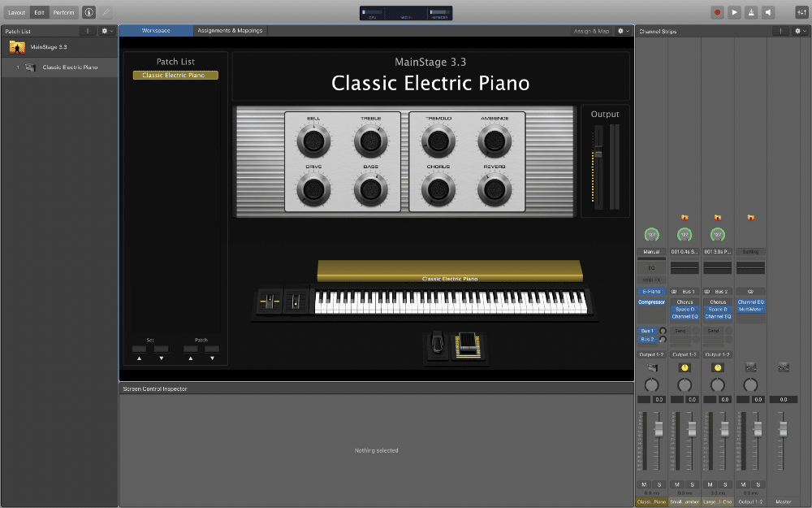Switch to Perform mode
Image resolution: width=812 pixels, height=508 pixels.
click(x=63, y=12)
